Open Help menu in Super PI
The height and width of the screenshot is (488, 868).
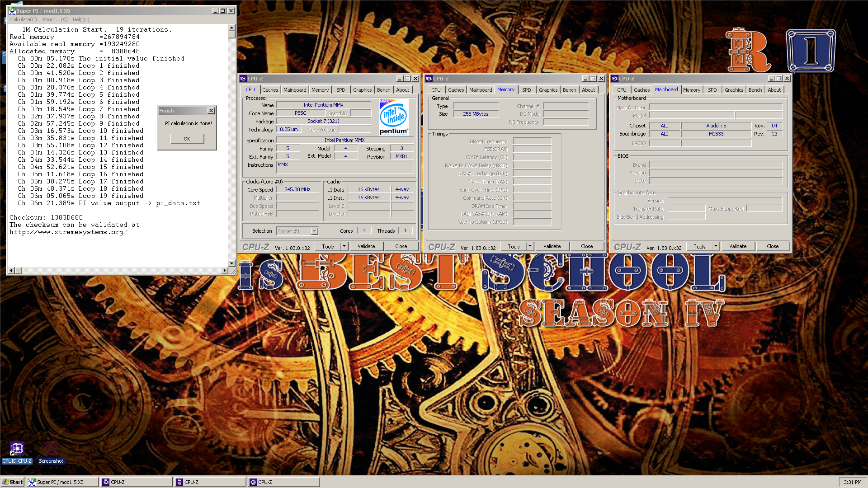coord(81,19)
